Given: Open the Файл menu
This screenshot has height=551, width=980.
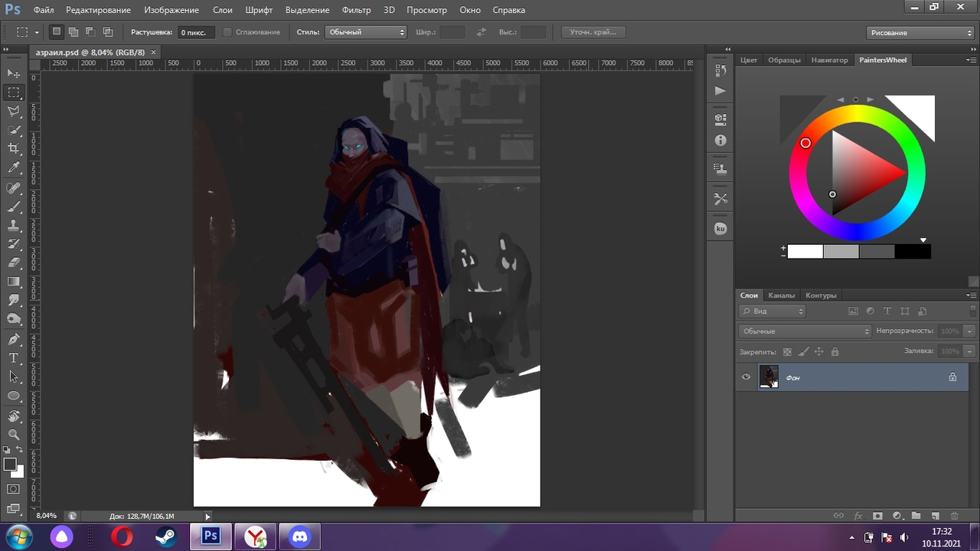Looking at the screenshot, I should click(44, 10).
